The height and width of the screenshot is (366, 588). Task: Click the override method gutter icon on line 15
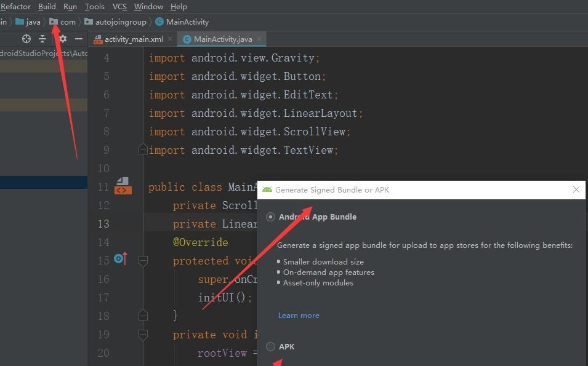[120, 260]
